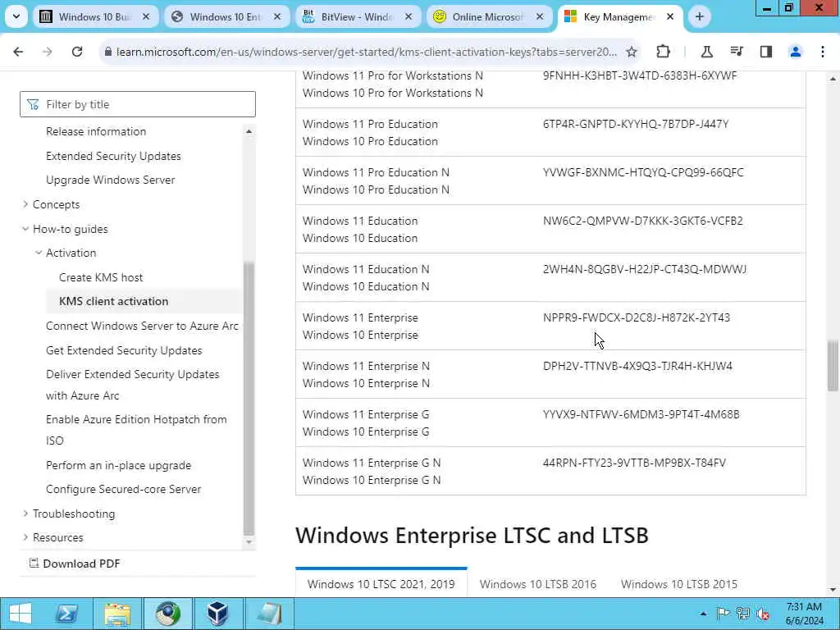Go forward with the arrow button
The height and width of the screenshot is (630, 840).
click(47, 52)
